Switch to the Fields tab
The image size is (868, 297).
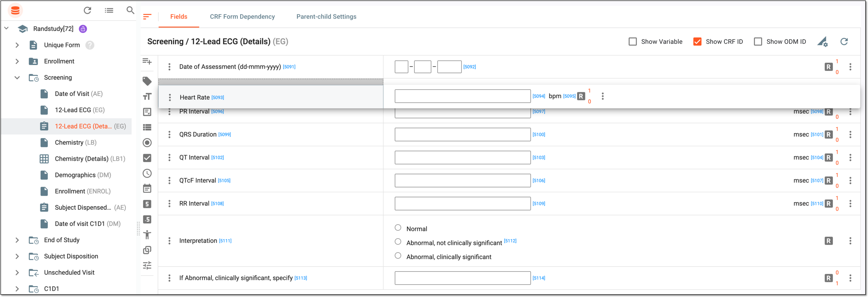pos(179,17)
